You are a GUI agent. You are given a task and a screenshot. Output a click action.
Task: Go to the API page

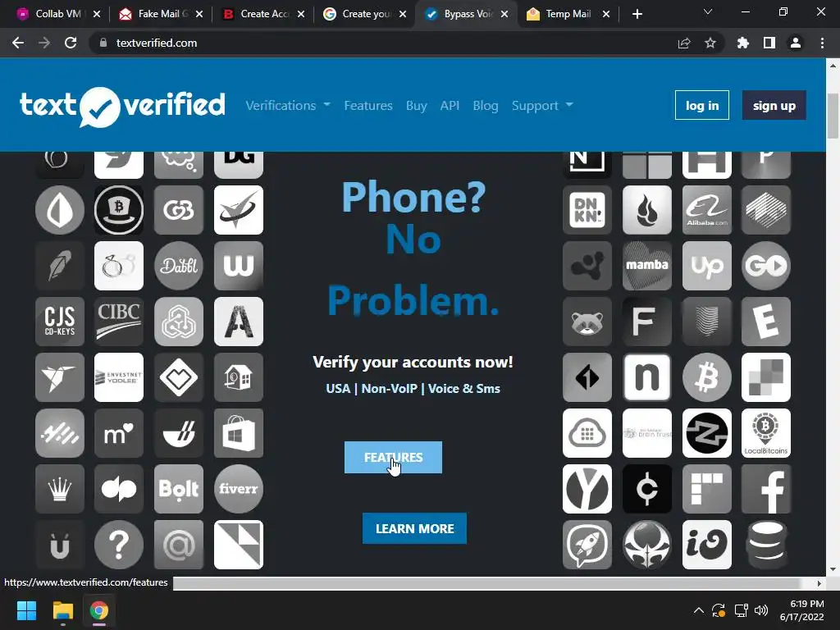coord(450,106)
